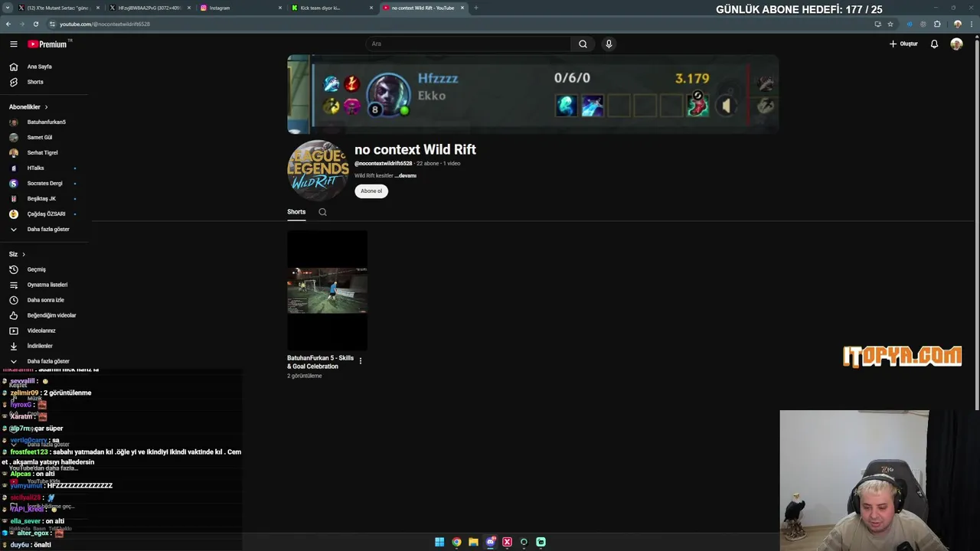
Task: Click the magnifier search button
Action: [583, 44]
